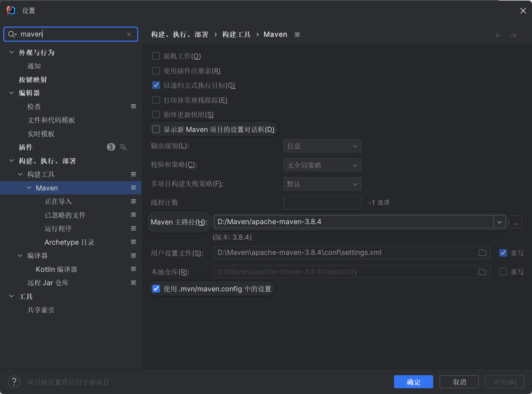Click 构建工具 in the breadcrumb
Image resolution: width=532 pixels, height=394 pixels.
[x=236, y=34]
